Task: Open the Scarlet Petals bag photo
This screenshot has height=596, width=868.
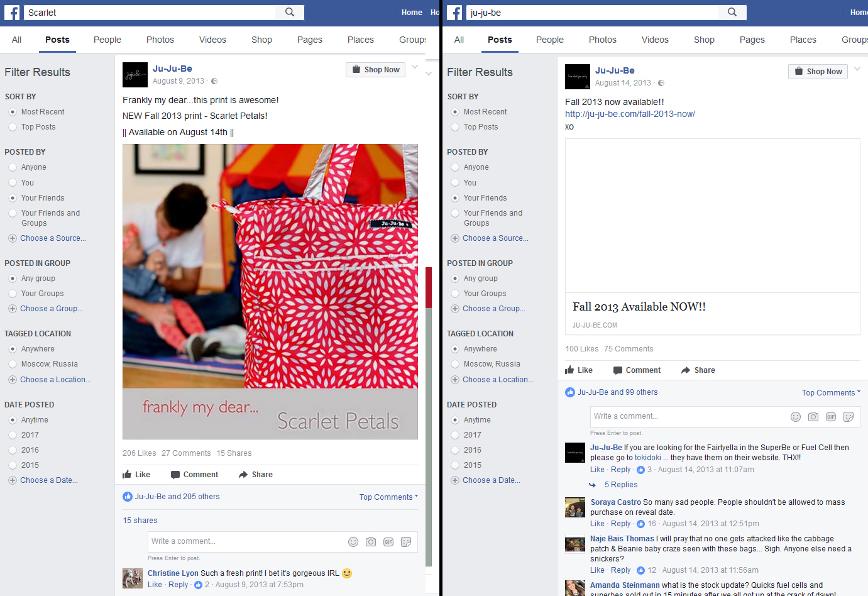Action: 270,292
